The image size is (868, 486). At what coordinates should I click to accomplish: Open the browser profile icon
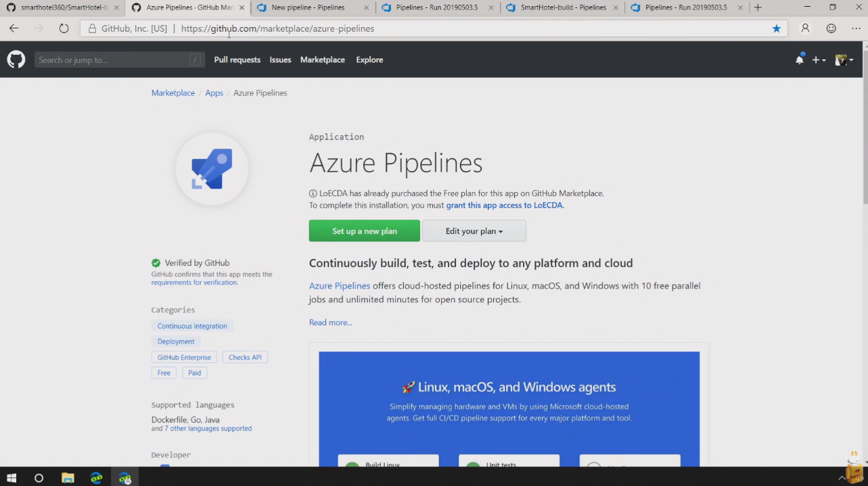tap(805, 28)
